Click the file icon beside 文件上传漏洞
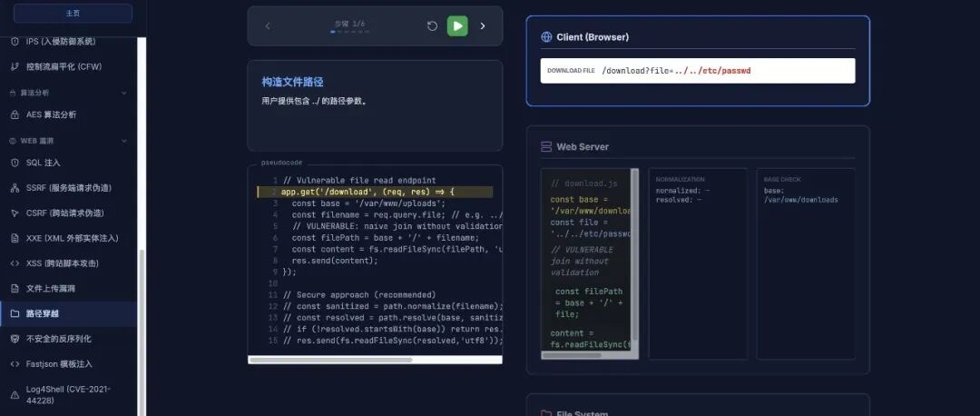Screen dimensions: 980x416 pyautogui.click(x=15, y=289)
